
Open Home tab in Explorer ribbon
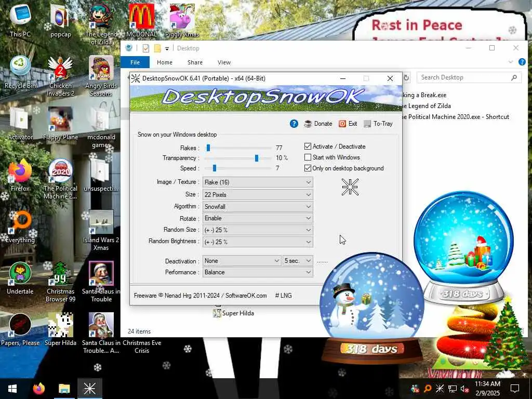[165, 62]
